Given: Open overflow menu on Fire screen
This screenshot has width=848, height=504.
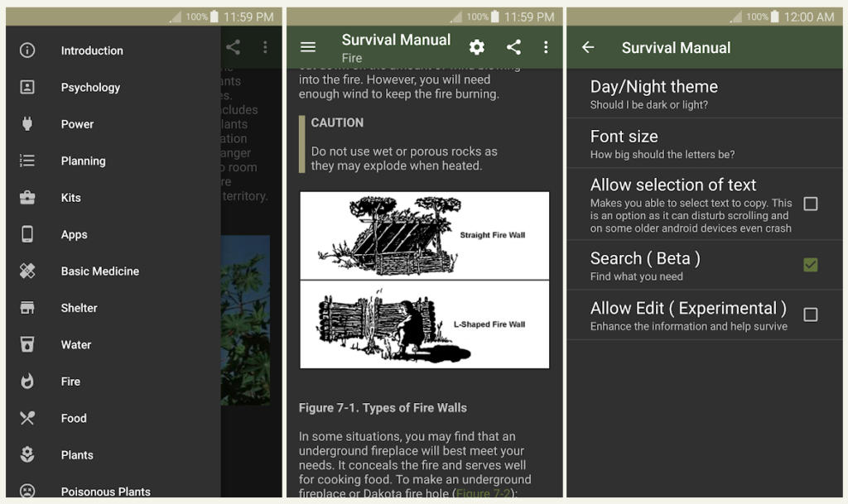Looking at the screenshot, I should tap(546, 47).
